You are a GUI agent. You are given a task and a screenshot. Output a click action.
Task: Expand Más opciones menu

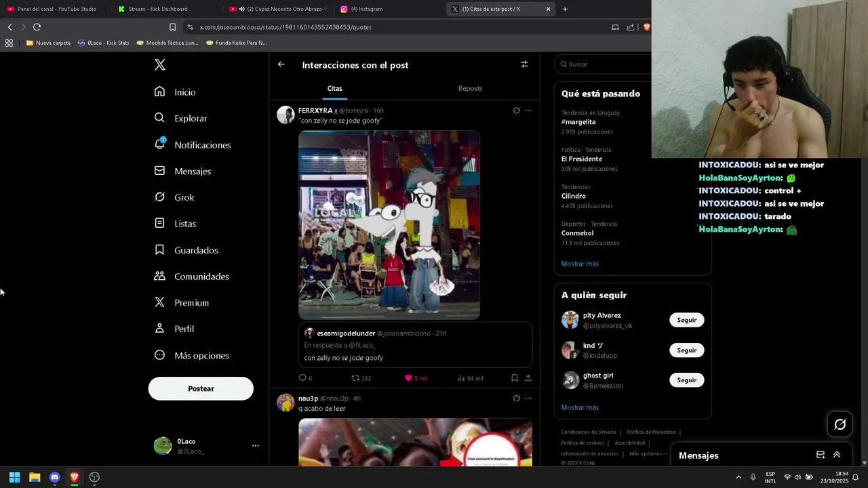[x=192, y=355]
